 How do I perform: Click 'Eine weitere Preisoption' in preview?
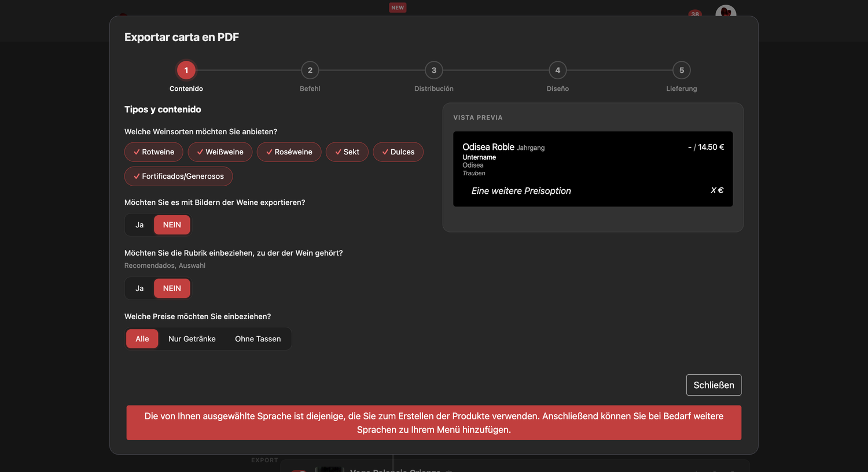(521, 191)
